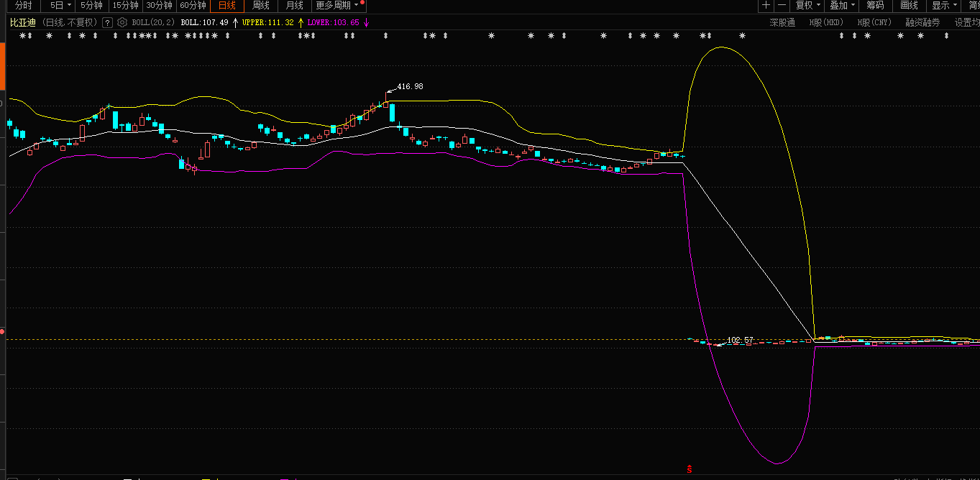Select the 周线 weekly period tab
This screenshot has height=480, width=980.
[x=261, y=6]
